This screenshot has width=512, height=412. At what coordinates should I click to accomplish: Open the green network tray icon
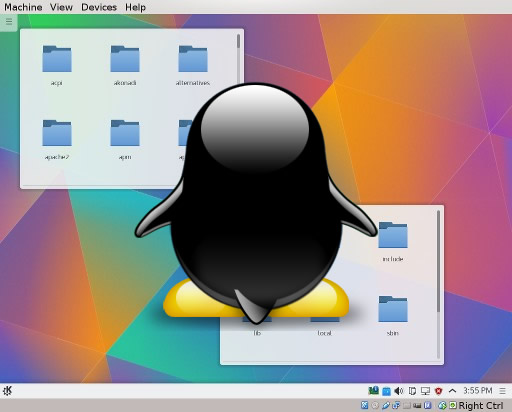373,390
